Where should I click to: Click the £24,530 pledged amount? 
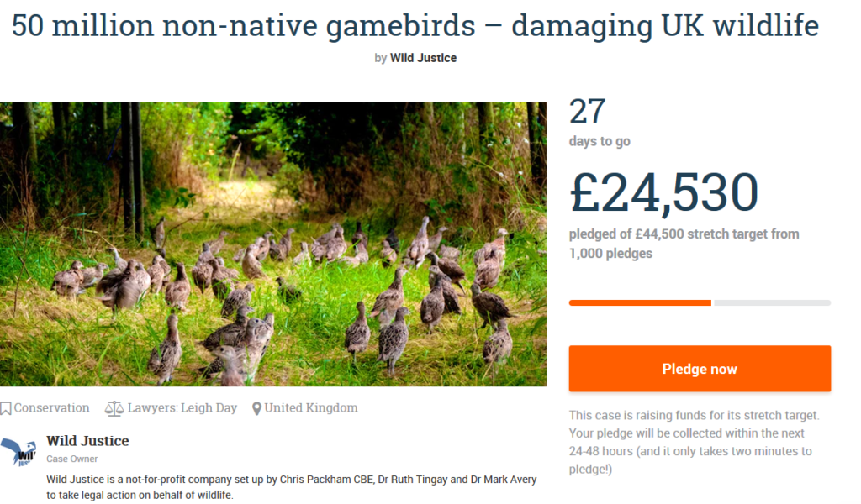click(664, 192)
